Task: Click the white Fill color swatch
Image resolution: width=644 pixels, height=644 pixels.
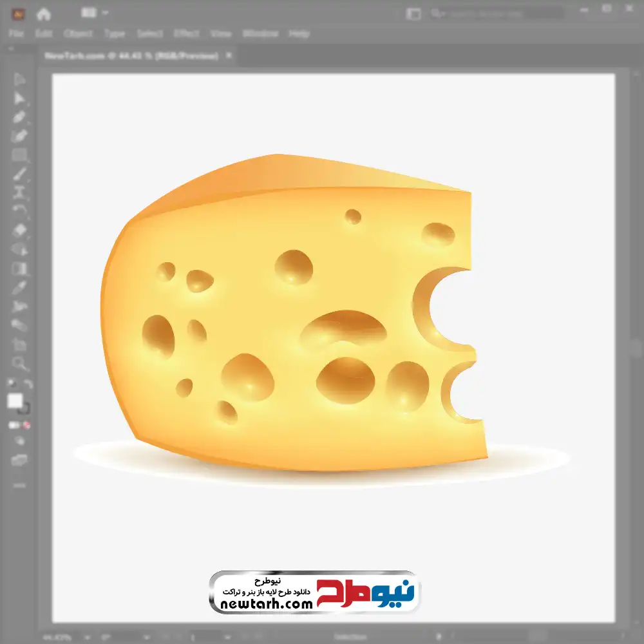Action: (15, 401)
